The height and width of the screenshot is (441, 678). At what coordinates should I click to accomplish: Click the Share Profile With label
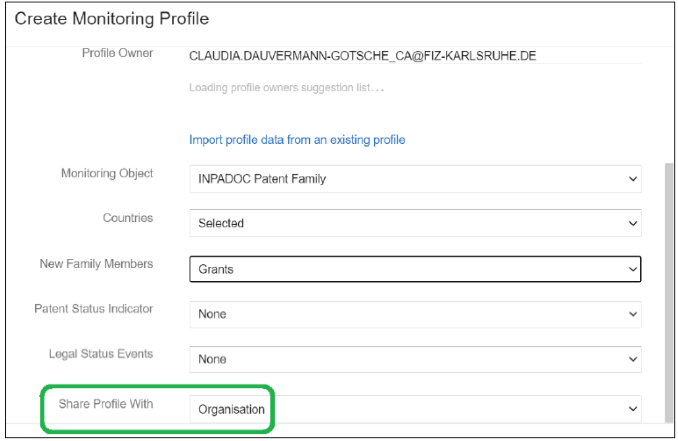click(x=106, y=404)
